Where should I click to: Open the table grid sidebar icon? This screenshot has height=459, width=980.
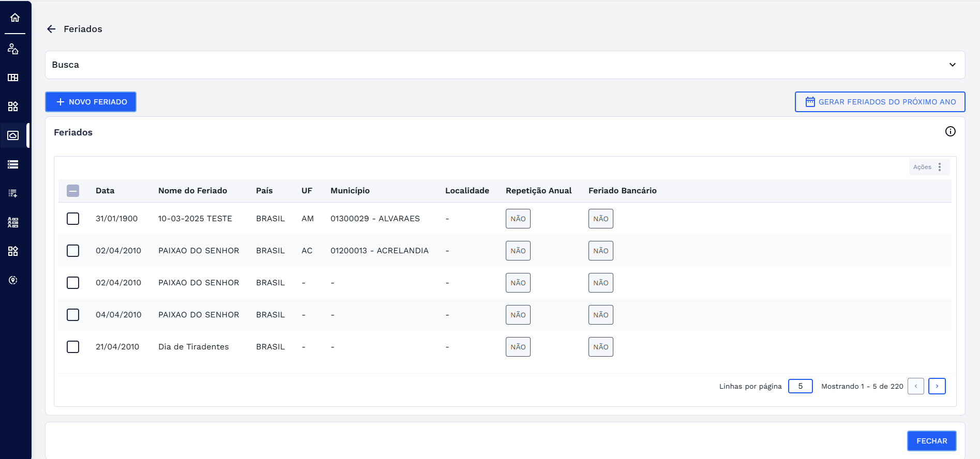pyautogui.click(x=13, y=78)
